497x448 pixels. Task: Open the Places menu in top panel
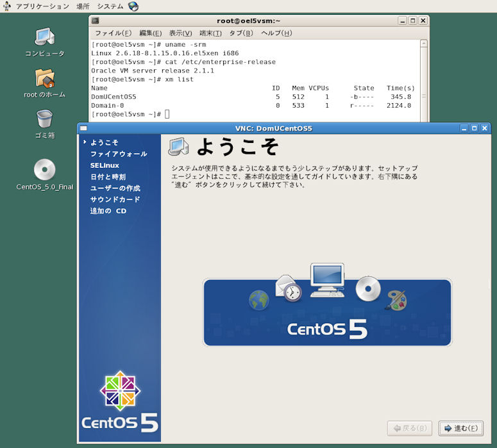point(83,6)
